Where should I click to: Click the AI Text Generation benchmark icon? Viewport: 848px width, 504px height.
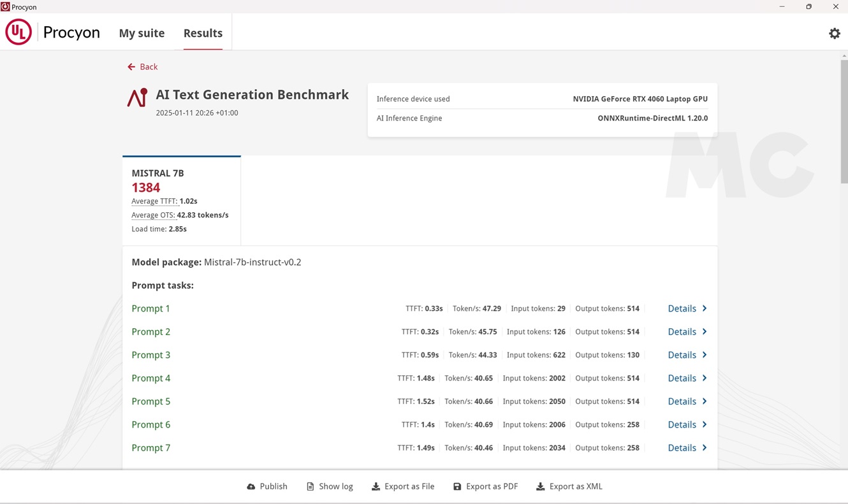(x=137, y=97)
